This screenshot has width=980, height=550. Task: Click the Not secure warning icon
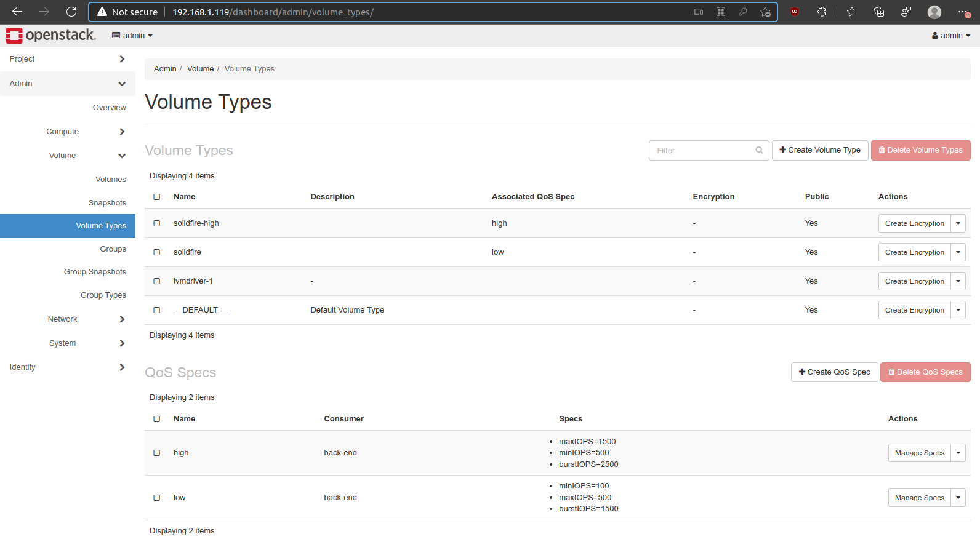tap(102, 12)
